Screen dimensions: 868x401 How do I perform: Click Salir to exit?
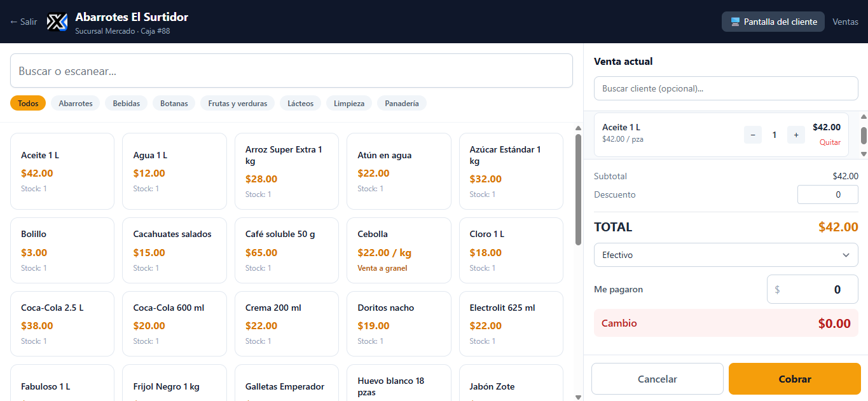click(24, 22)
